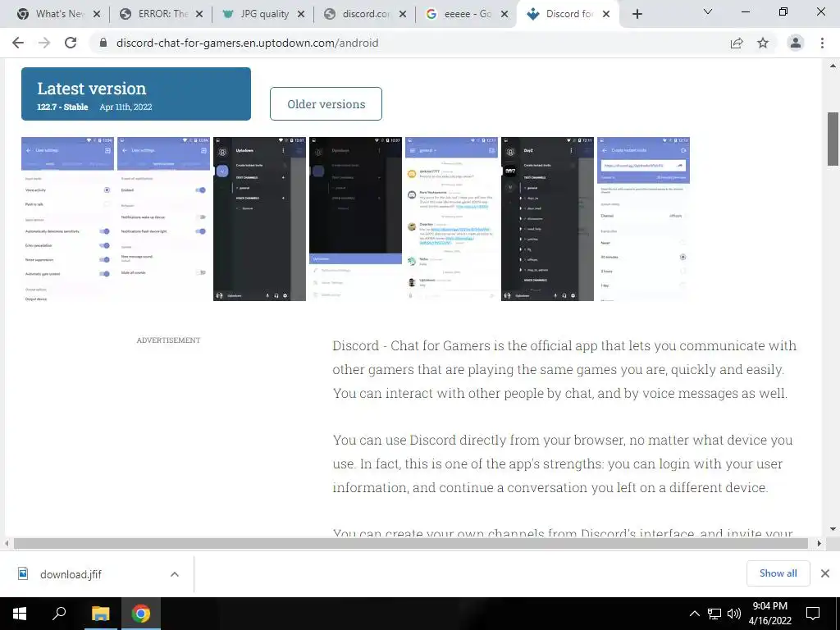
Task: Close the ERROR tab
Action: click(x=199, y=14)
